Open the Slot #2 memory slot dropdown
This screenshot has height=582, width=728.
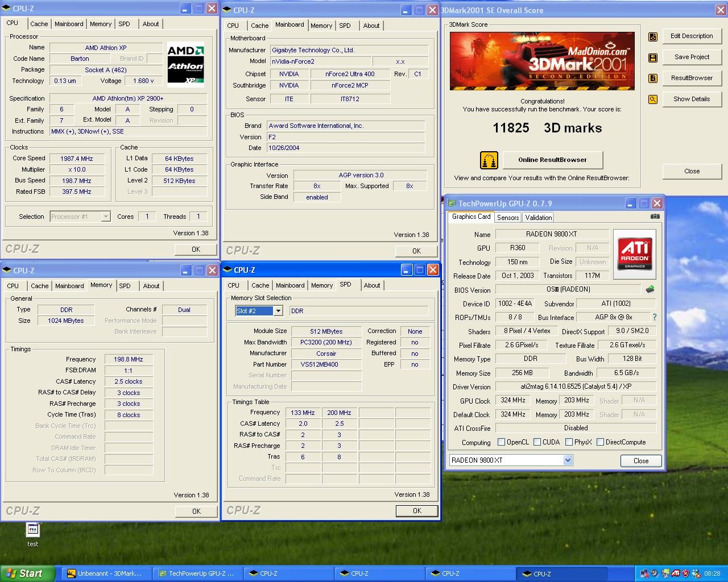click(278, 311)
